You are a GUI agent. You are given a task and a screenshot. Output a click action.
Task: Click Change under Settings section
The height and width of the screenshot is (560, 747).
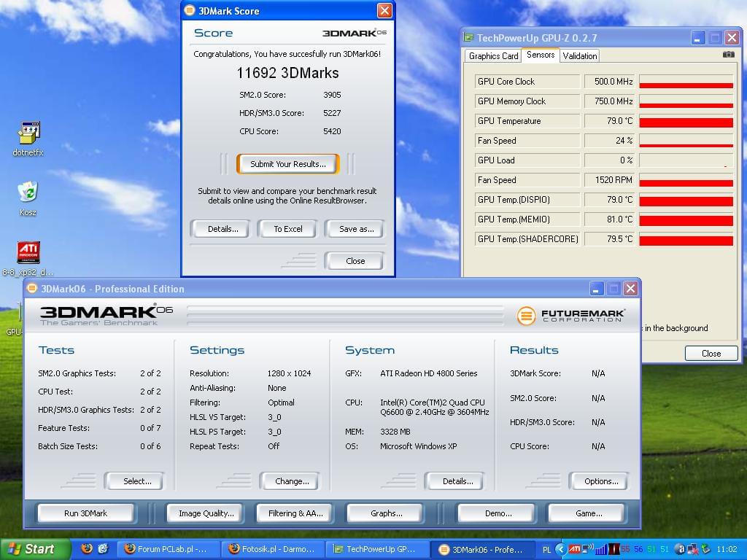pyautogui.click(x=292, y=481)
